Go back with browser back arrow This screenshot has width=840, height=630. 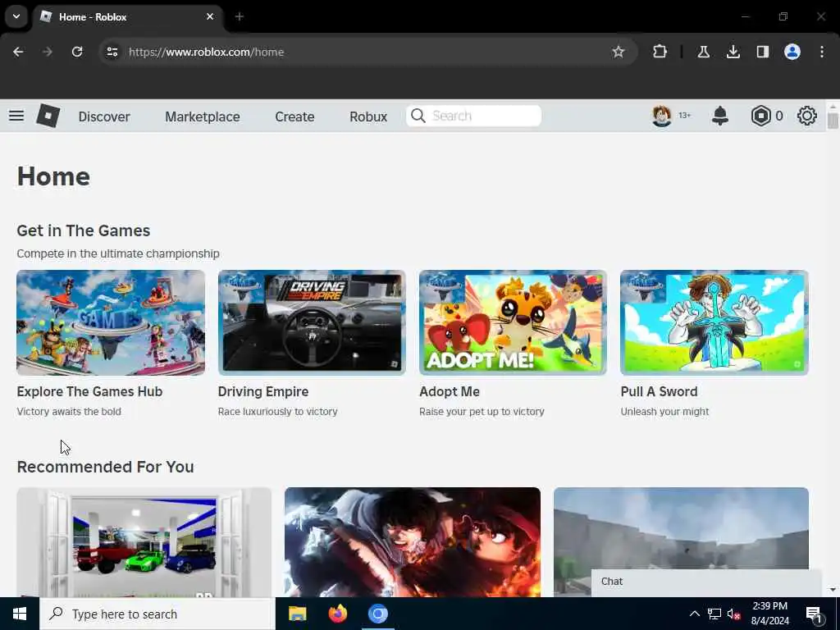[18, 52]
